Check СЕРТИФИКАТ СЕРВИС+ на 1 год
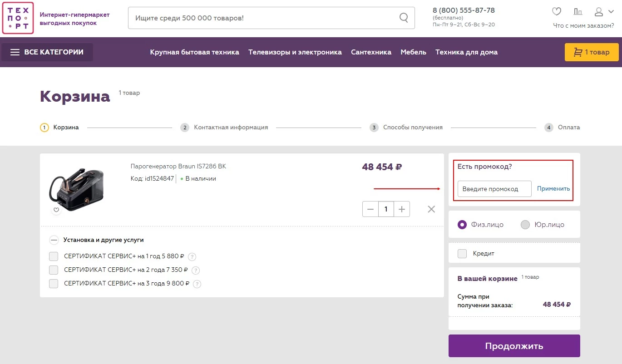Image resolution: width=622 pixels, height=364 pixels. pos(54,256)
